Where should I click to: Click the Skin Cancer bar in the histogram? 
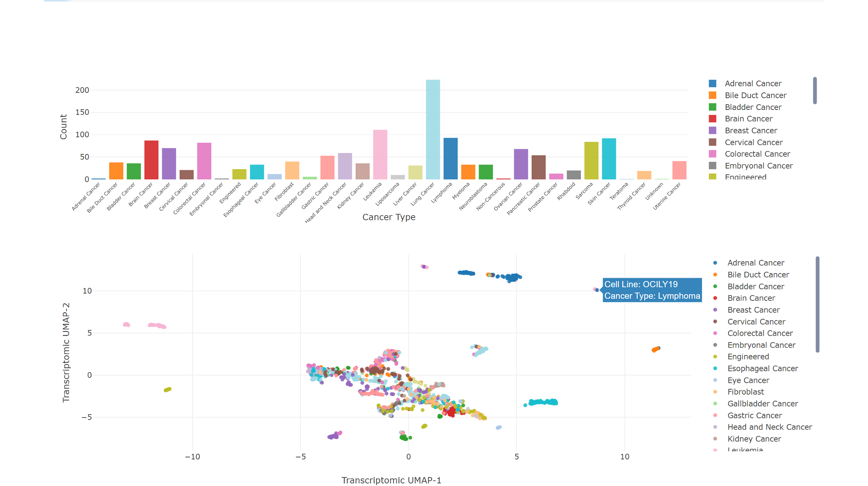point(609,159)
